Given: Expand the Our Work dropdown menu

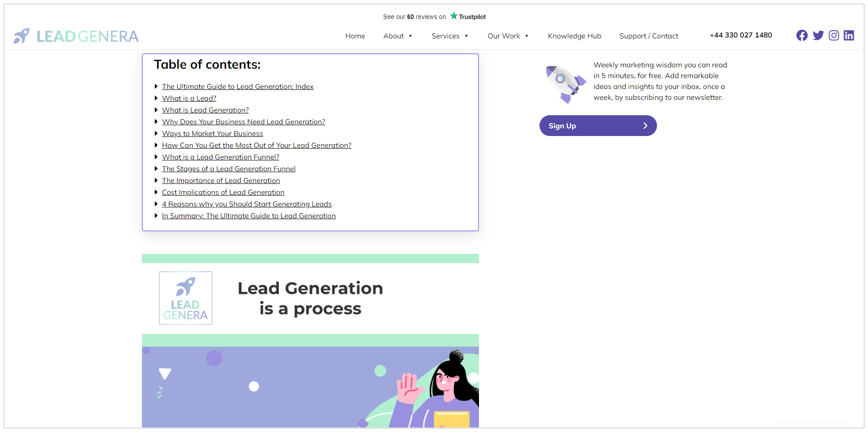Looking at the screenshot, I should tap(508, 36).
